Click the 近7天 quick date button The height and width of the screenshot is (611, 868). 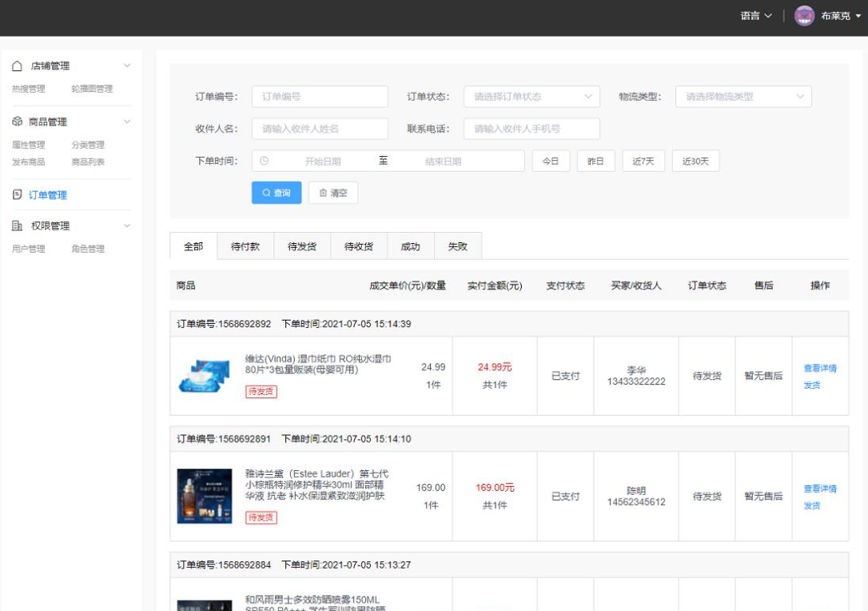[x=643, y=161]
